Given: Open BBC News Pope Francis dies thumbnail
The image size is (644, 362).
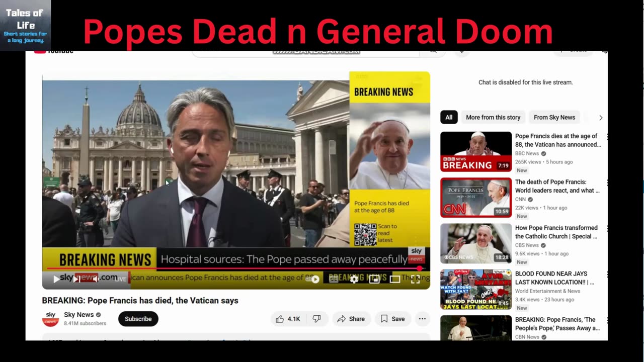Looking at the screenshot, I should (476, 152).
